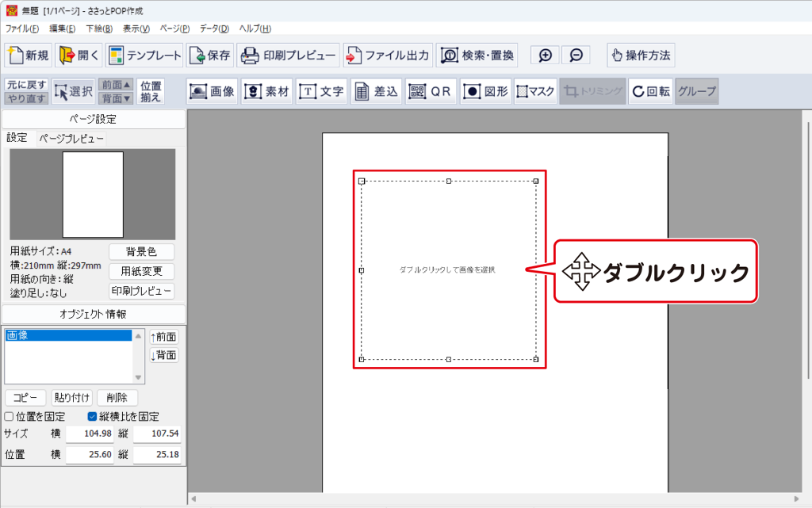Choose the 文字 text tool
The image size is (812, 508).
321,91
